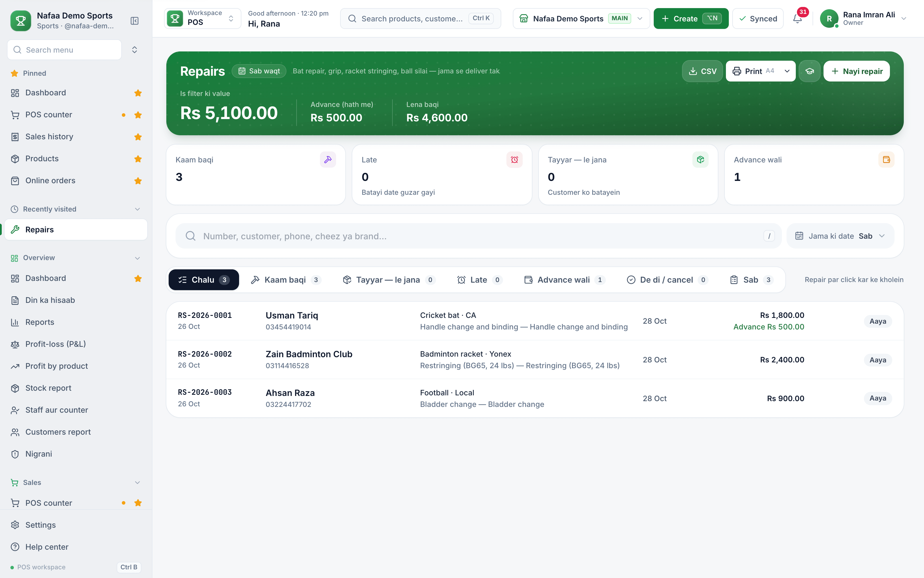Click the Late alarm clock card icon
Image resolution: width=924 pixels, height=578 pixels.
tap(514, 160)
